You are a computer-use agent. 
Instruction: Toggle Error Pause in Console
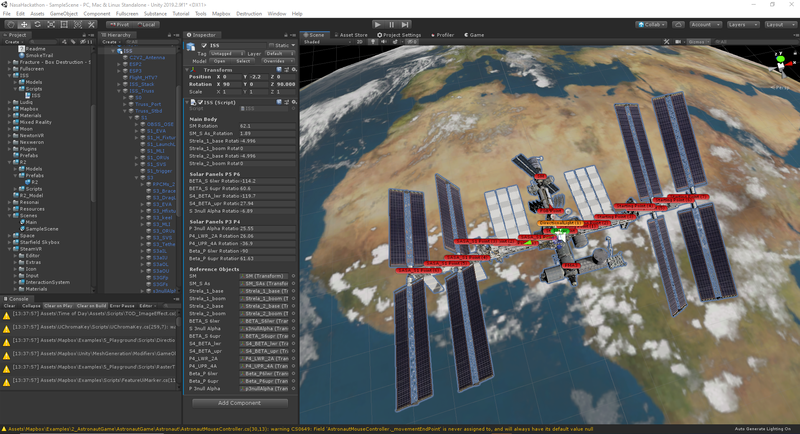click(122, 306)
